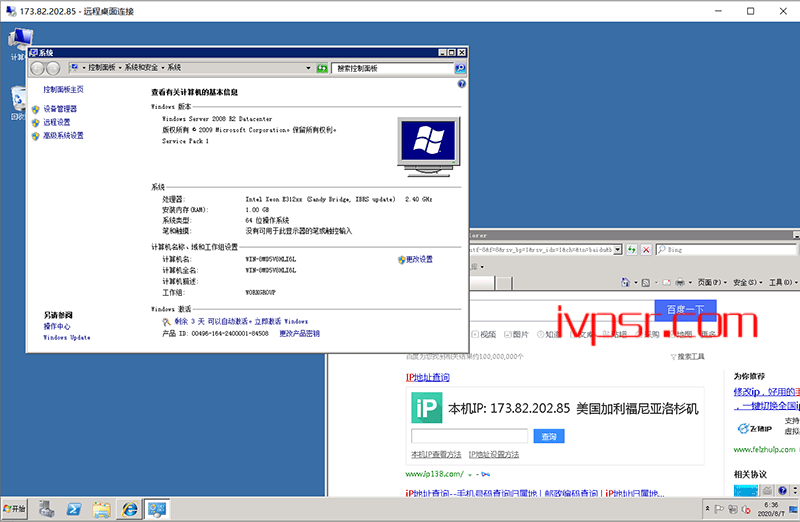Open the 本机IP查看方法 link
This screenshot has height=522, width=800.
click(436, 454)
